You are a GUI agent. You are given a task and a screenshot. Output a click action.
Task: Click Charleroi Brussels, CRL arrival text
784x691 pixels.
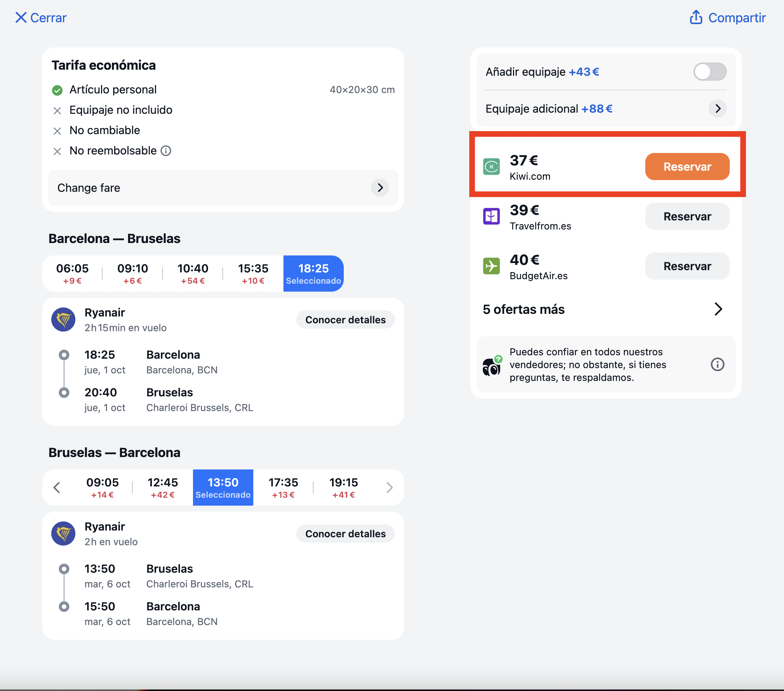coord(199,408)
